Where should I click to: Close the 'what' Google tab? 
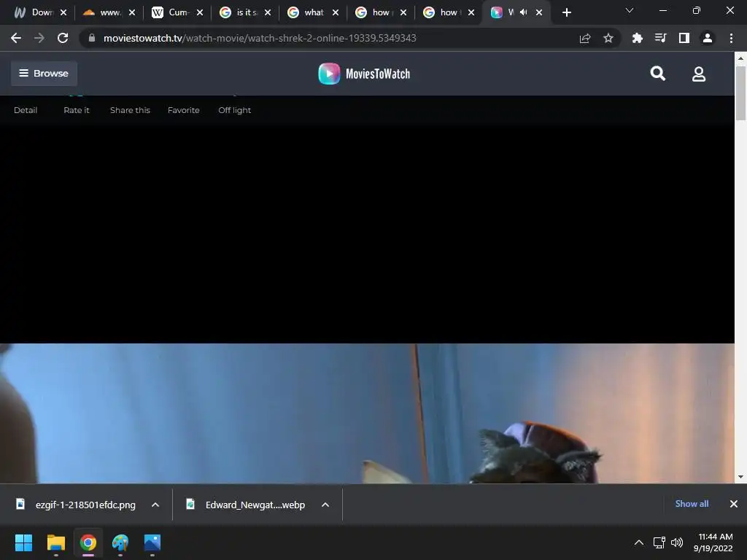point(336,12)
